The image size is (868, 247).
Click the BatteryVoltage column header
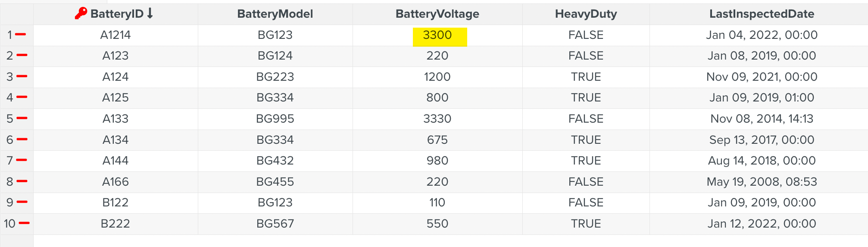pyautogui.click(x=437, y=14)
